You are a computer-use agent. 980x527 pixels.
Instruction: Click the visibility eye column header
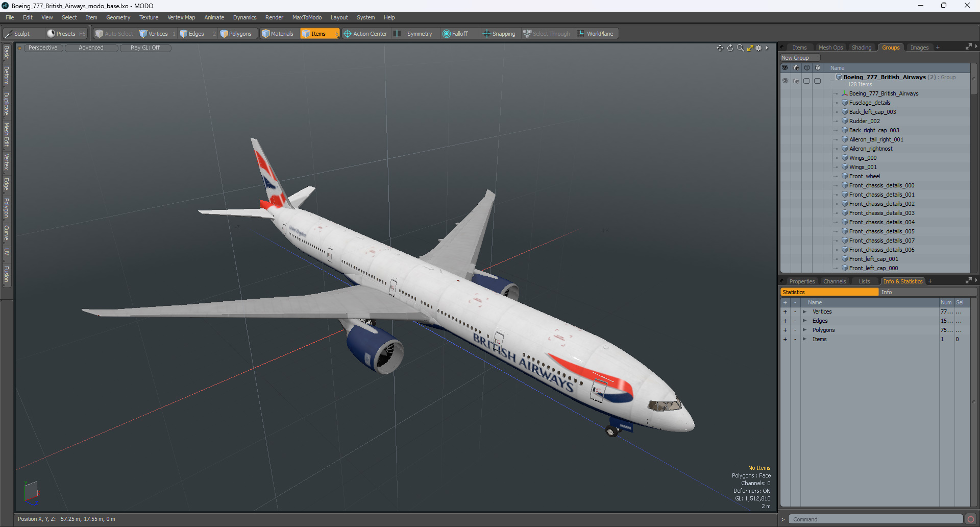point(785,68)
